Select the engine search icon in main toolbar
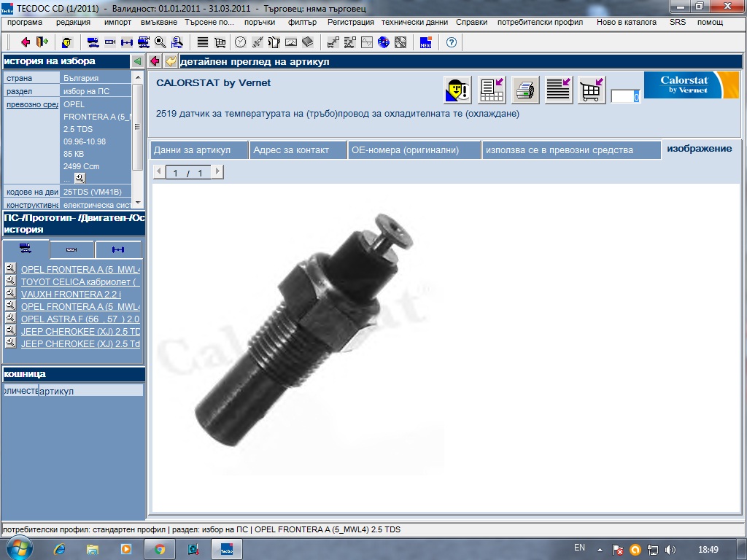The height and width of the screenshot is (560, 747). [x=110, y=42]
